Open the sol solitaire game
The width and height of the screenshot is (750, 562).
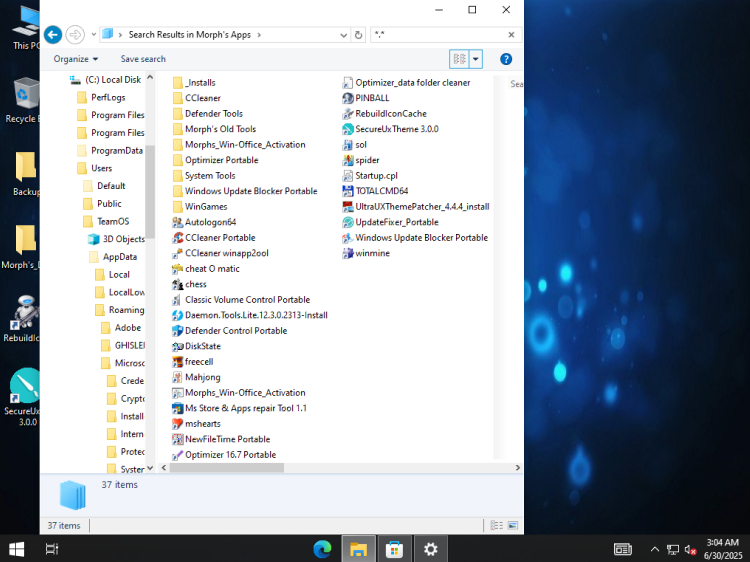pyautogui.click(x=355, y=144)
